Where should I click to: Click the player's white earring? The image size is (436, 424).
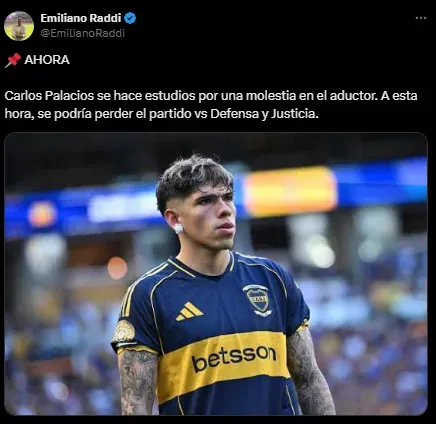point(178,228)
